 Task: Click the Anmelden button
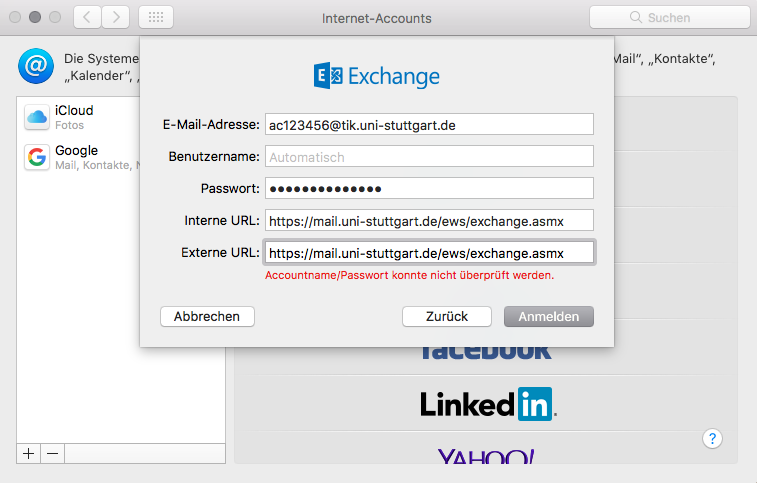[x=549, y=317]
